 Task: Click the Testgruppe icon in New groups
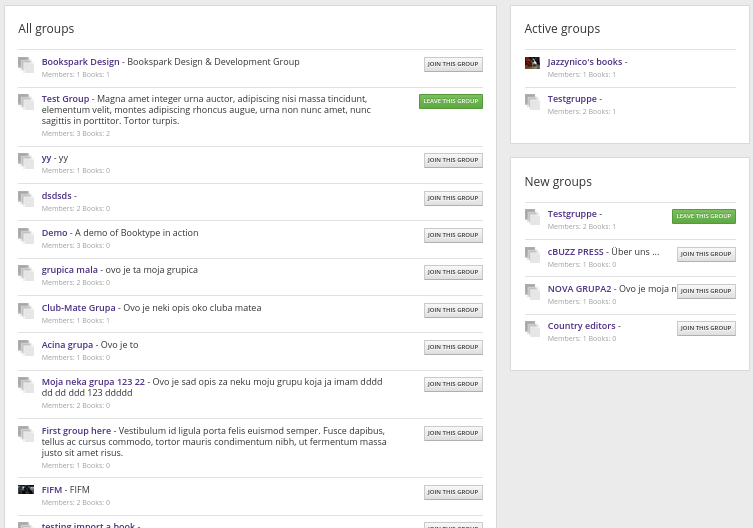533,217
